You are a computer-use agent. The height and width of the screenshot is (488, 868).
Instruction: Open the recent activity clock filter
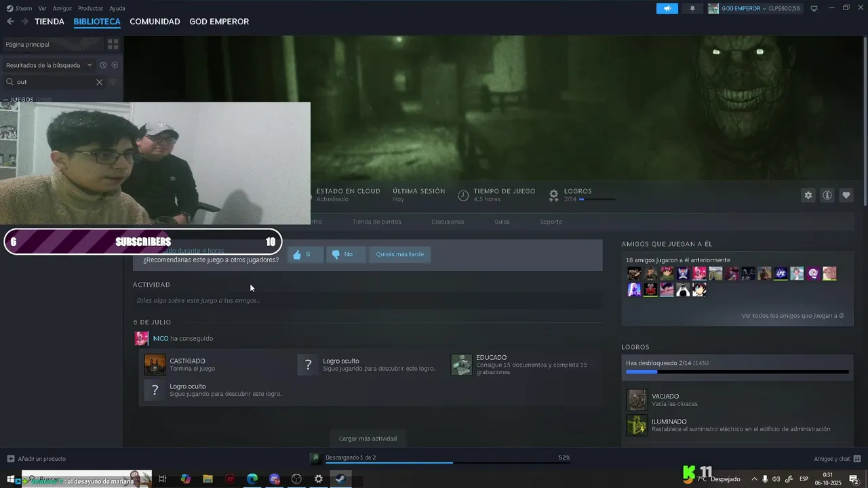pyautogui.click(x=103, y=65)
